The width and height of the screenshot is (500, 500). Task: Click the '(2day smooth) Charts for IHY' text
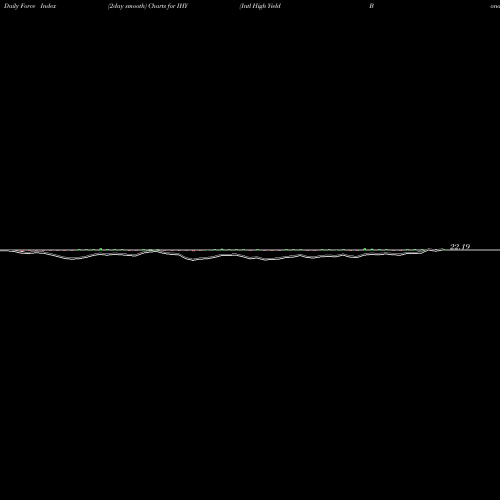148,6
